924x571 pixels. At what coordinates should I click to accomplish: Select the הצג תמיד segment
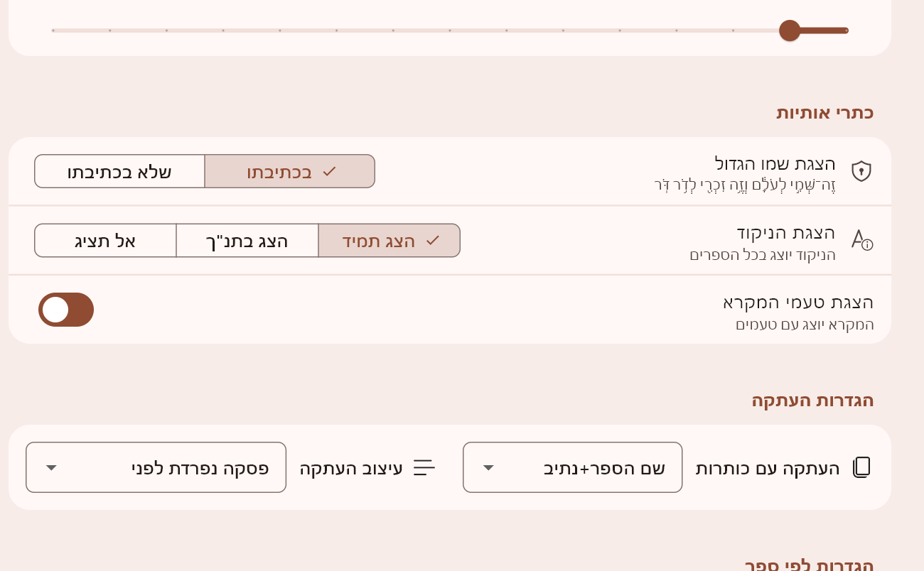[x=389, y=241]
